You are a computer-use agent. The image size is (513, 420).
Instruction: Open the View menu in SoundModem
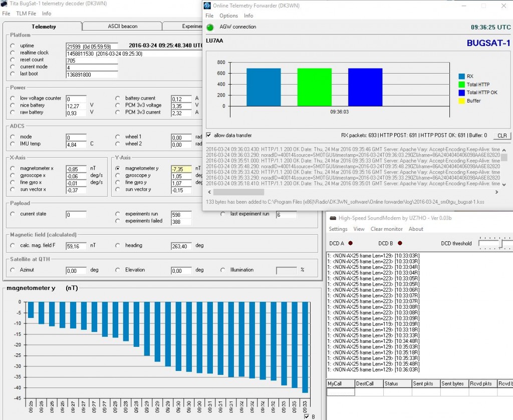click(x=359, y=229)
